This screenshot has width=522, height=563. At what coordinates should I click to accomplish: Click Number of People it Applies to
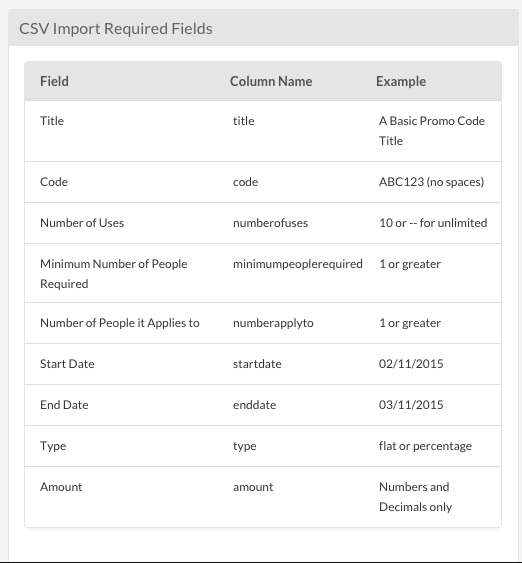point(120,323)
